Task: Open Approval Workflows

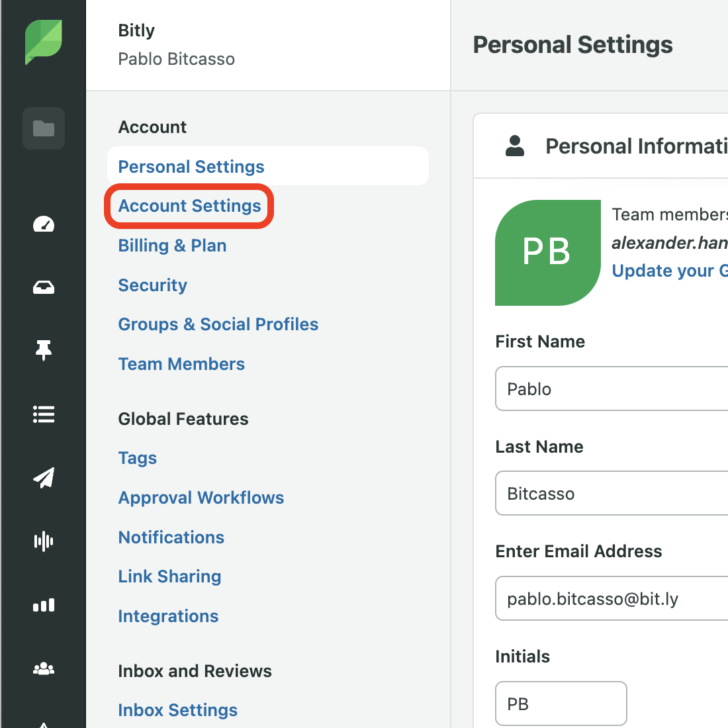Action: coord(201,497)
